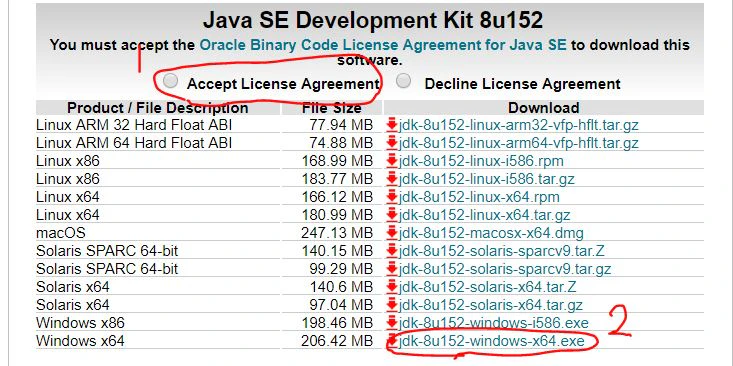Click red download arrow for linux-i586.rpm
The width and height of the screenshot is (733, 366).
(x=392, y=161)
